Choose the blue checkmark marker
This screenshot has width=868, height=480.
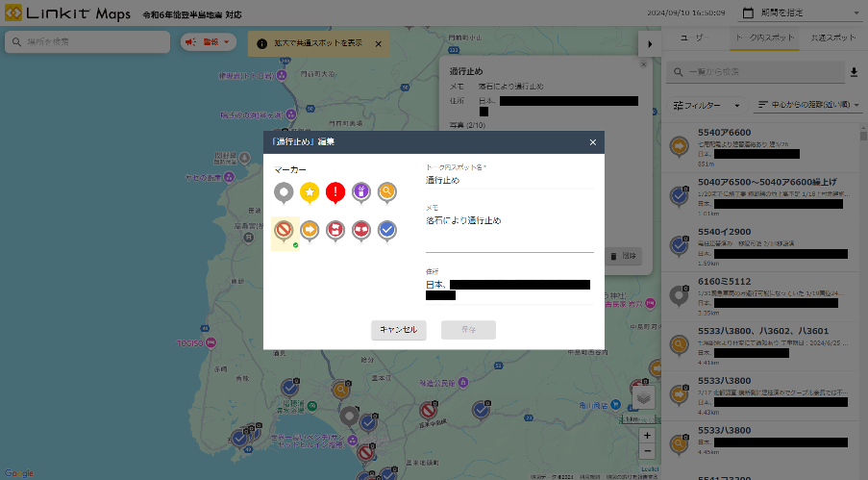coord(387,231)
